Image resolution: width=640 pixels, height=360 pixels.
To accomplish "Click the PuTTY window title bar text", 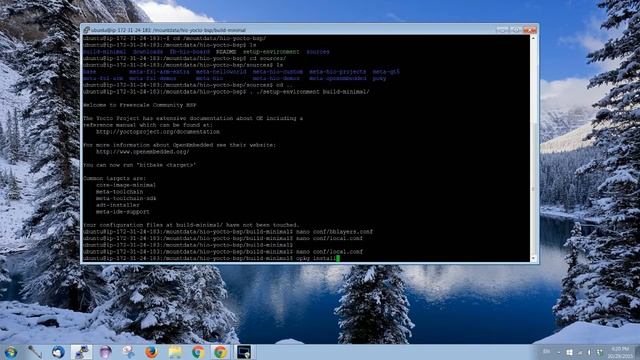I will tap(169, 30).
